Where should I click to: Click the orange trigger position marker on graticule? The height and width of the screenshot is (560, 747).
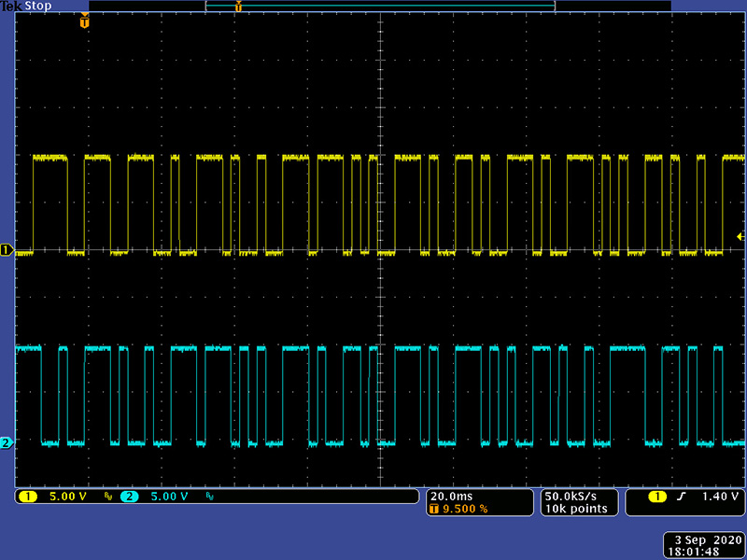click(85, 21)
